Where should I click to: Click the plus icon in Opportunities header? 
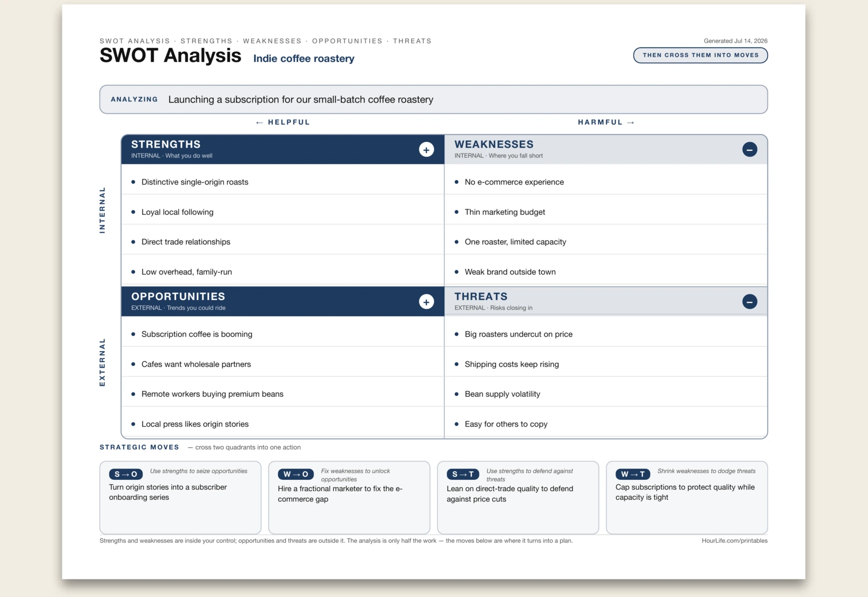tap(426, 302)
